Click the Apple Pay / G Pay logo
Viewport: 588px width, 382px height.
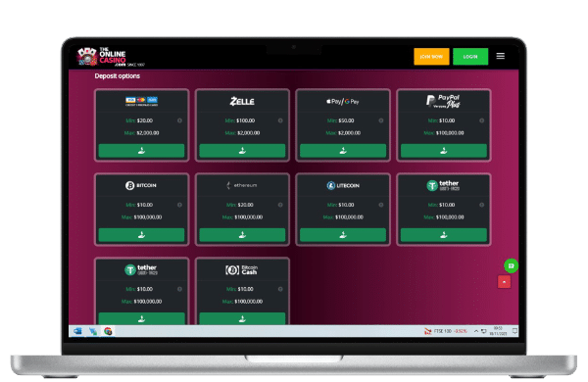tap(343, 102)
